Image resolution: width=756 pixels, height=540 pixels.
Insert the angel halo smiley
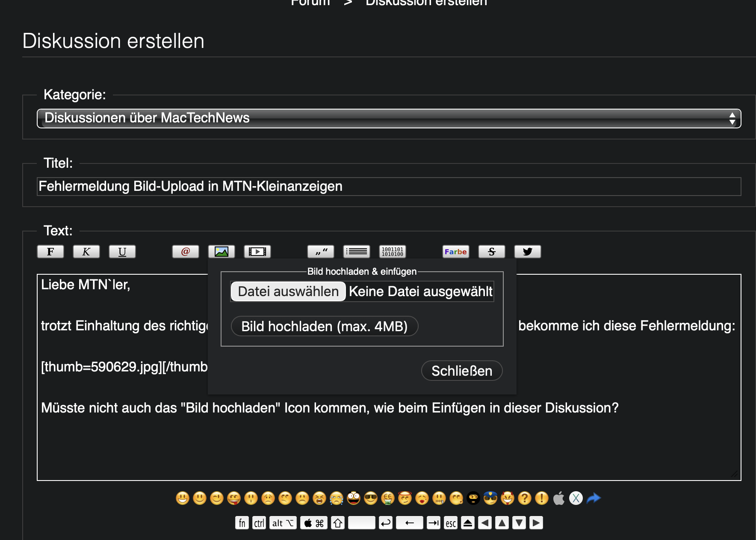[405, 498]
